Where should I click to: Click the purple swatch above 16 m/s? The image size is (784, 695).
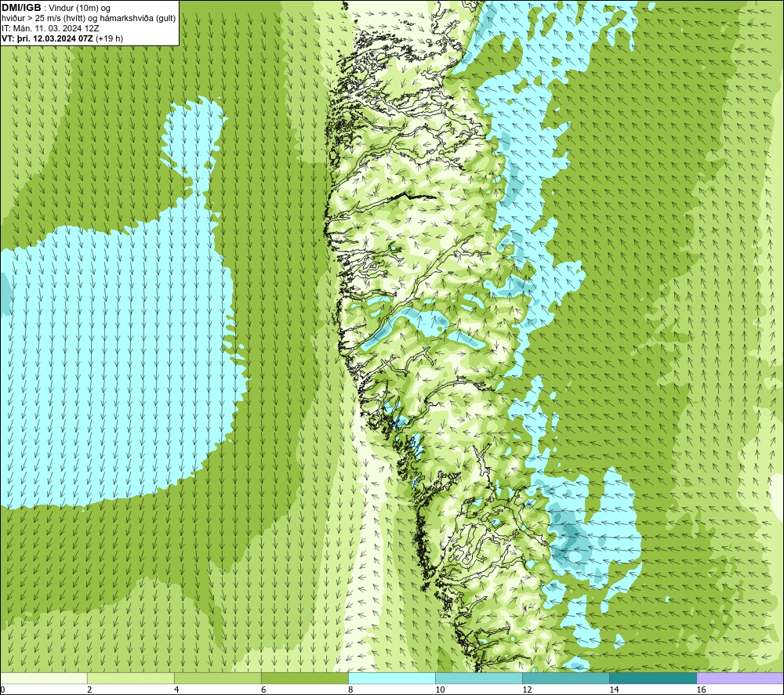(x=740, y=678)
